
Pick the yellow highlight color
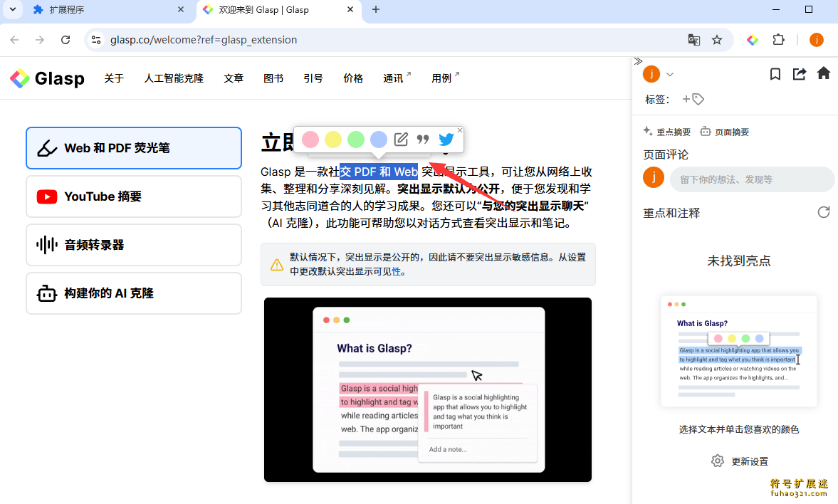(x=333, y=140)
